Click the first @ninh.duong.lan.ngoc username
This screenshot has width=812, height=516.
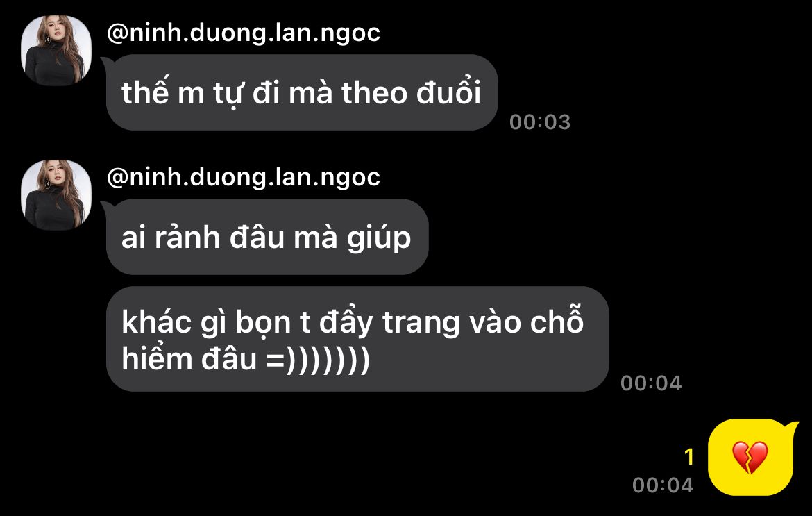point(244,33)
